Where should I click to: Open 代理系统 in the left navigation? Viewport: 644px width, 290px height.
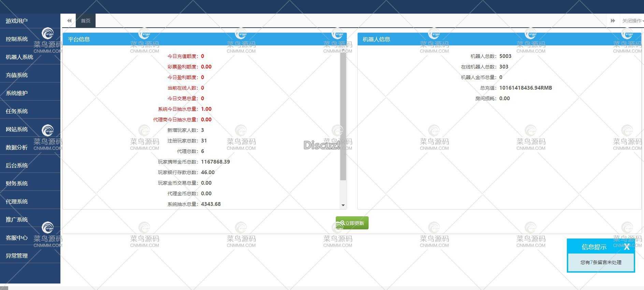point(17,202)
